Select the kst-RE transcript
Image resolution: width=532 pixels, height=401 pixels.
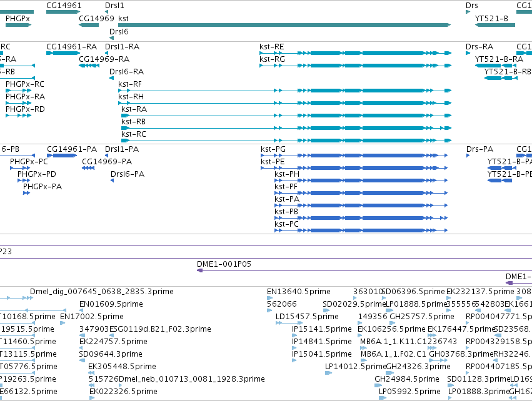355,53
